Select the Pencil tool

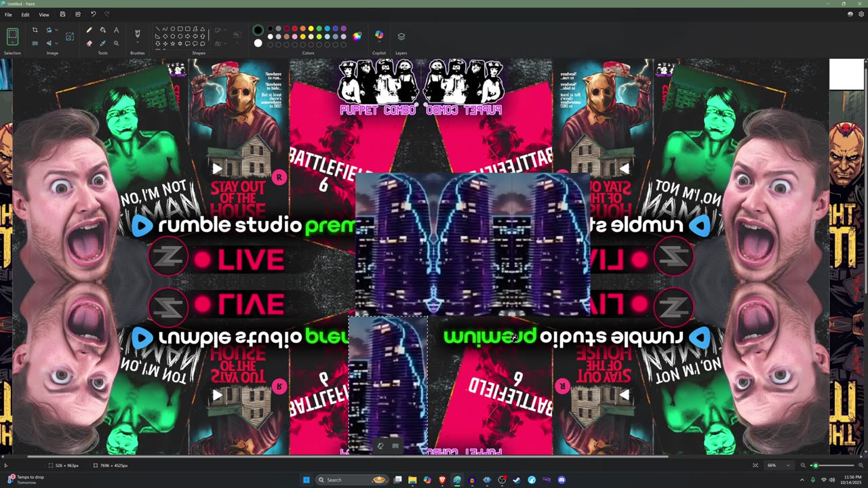point(89,30)
